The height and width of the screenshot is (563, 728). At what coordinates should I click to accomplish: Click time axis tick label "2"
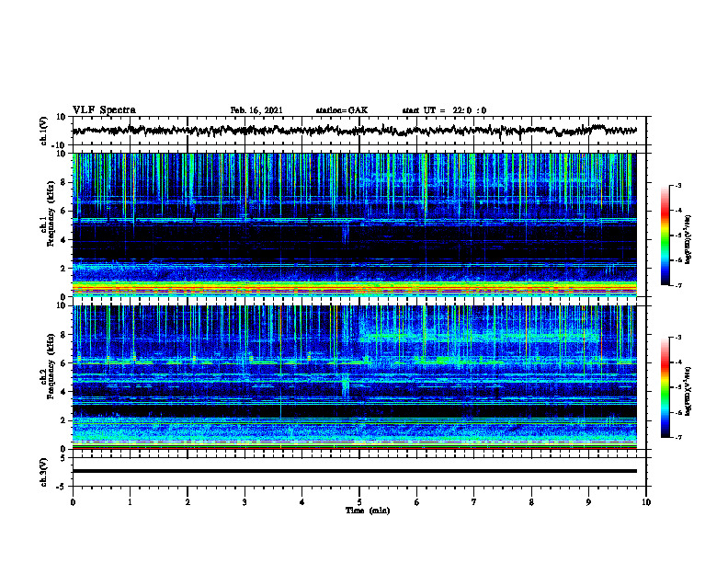tap(188, 502)
